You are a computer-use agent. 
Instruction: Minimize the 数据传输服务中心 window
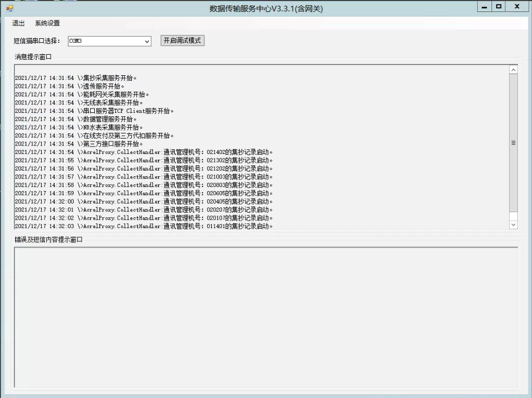click(x=485, y=7)
